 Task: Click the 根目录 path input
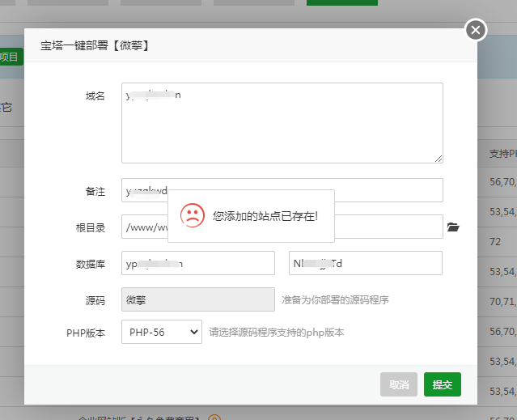(282, 227)
